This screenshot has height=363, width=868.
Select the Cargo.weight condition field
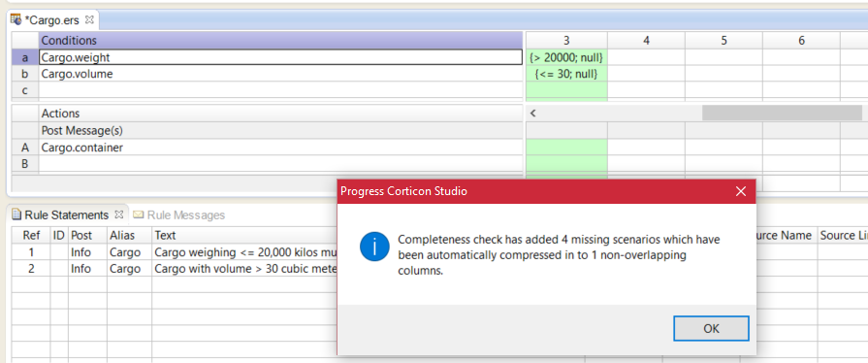[280, 57]
